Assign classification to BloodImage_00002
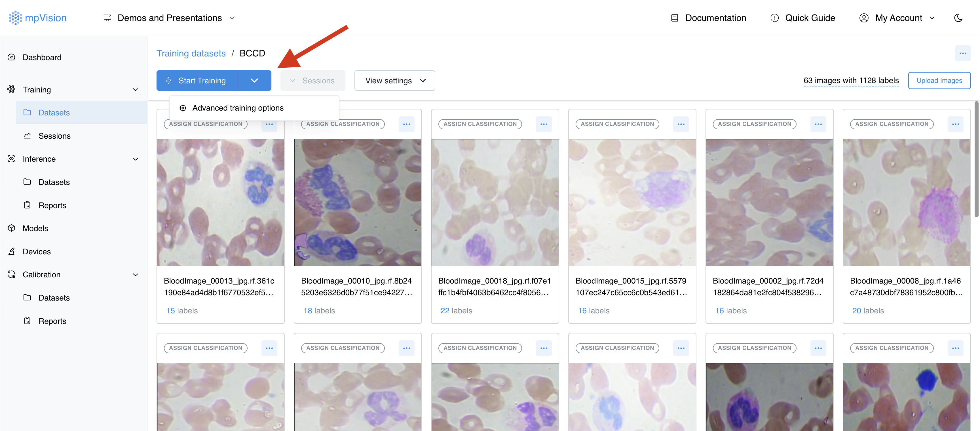This screenshot has height=431, width=980. click(x=754, y=124)
